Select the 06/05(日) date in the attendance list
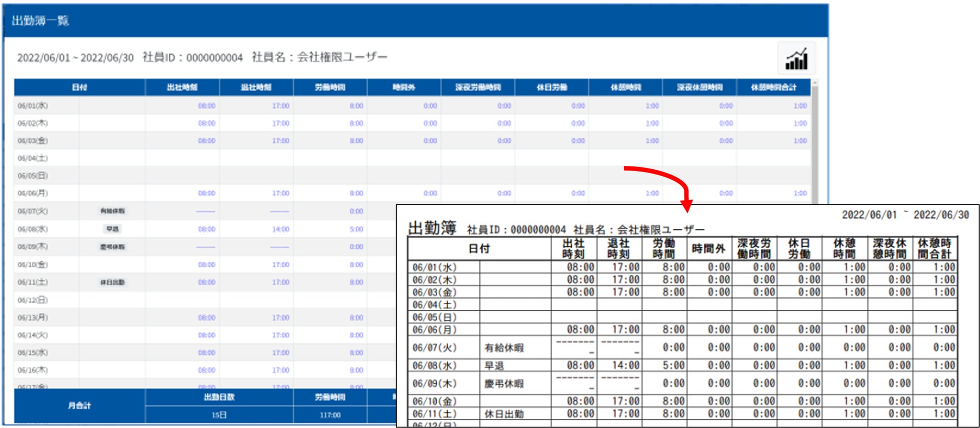Image resolution: width=980 pixels, height=428 pixels. pyautogui.click(x=33, y=176)
